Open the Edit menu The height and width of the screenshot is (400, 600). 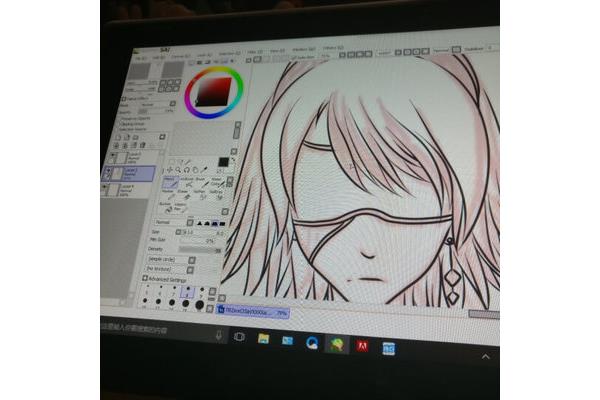(x=158, y=57)
